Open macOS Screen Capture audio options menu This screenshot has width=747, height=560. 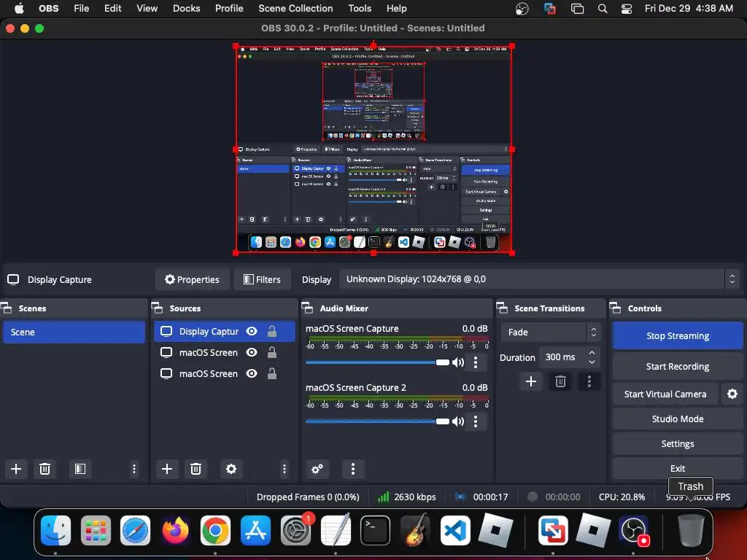pos(476,363)
